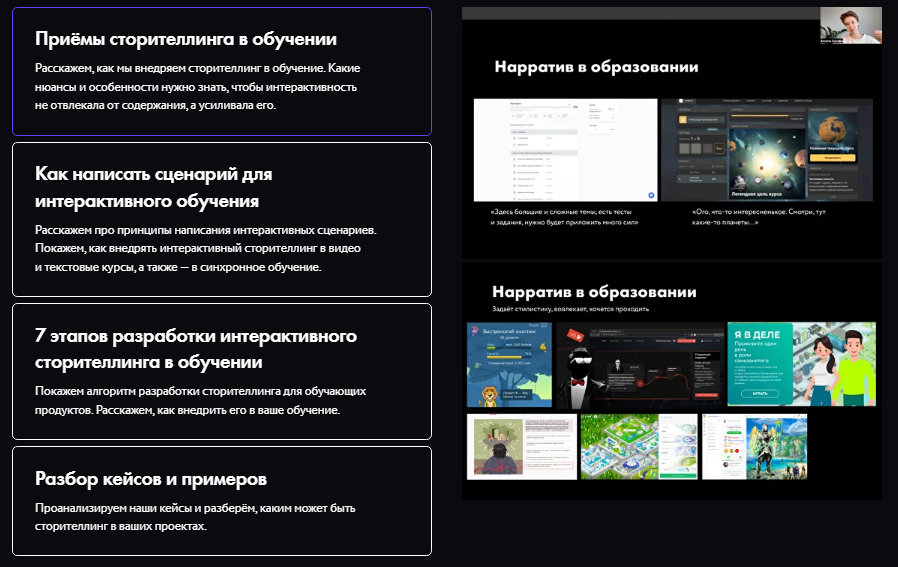The image size is (898, 567).
Task: Open '7 этапов разработки' card
Action: pos(222,371)
